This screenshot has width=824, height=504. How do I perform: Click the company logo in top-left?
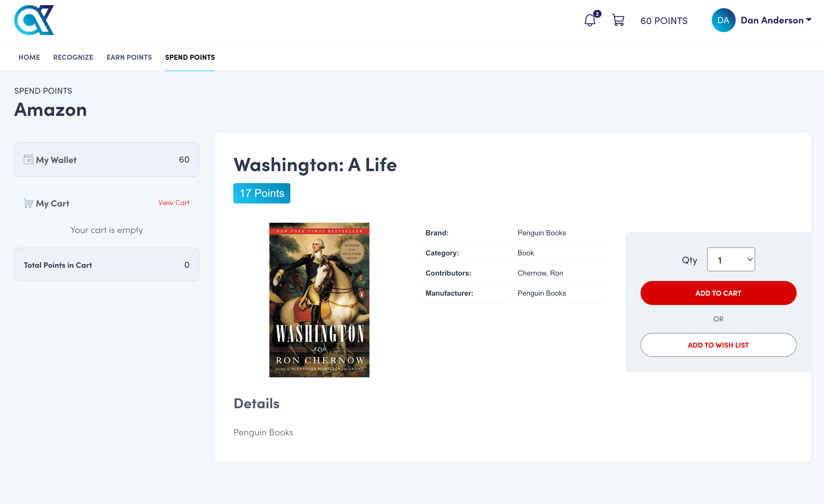coord(34,20)
